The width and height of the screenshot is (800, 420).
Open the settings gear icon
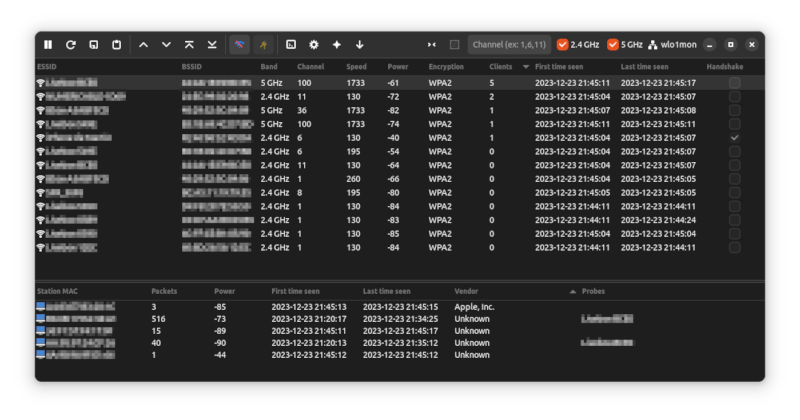[314, 45]
